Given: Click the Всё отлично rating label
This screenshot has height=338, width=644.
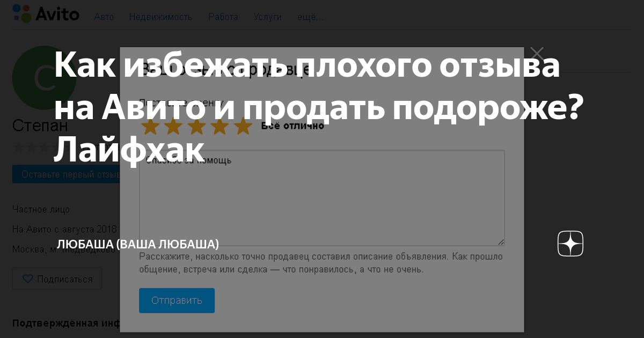Looking at the screenshot, I should pos(292,126).
